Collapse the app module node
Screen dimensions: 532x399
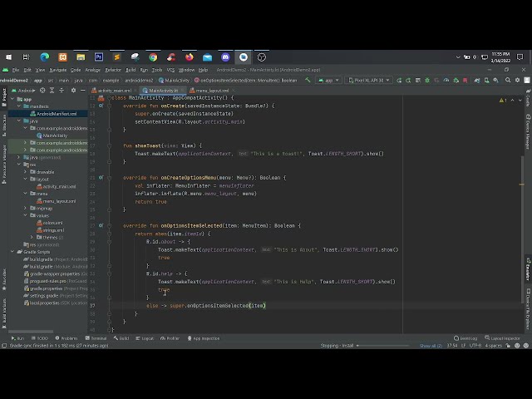coord(13,99)
